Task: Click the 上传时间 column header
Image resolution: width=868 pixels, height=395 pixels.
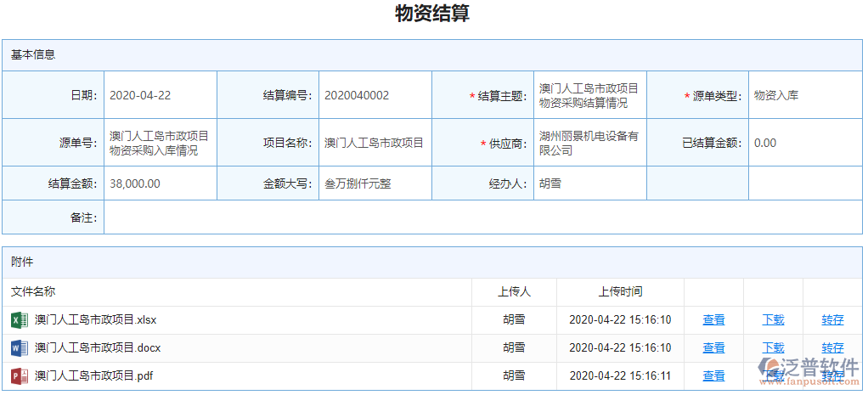Action: click(620, 291)
